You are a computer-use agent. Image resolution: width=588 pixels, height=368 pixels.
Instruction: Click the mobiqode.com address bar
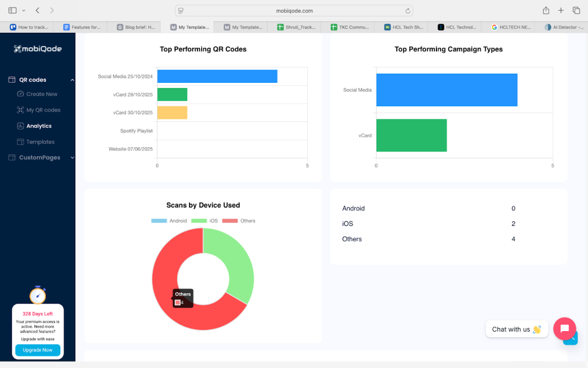click(294, 10)
